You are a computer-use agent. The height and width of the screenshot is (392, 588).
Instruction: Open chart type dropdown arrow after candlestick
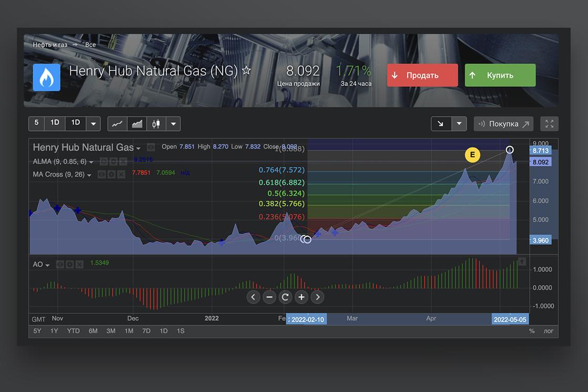173,123
